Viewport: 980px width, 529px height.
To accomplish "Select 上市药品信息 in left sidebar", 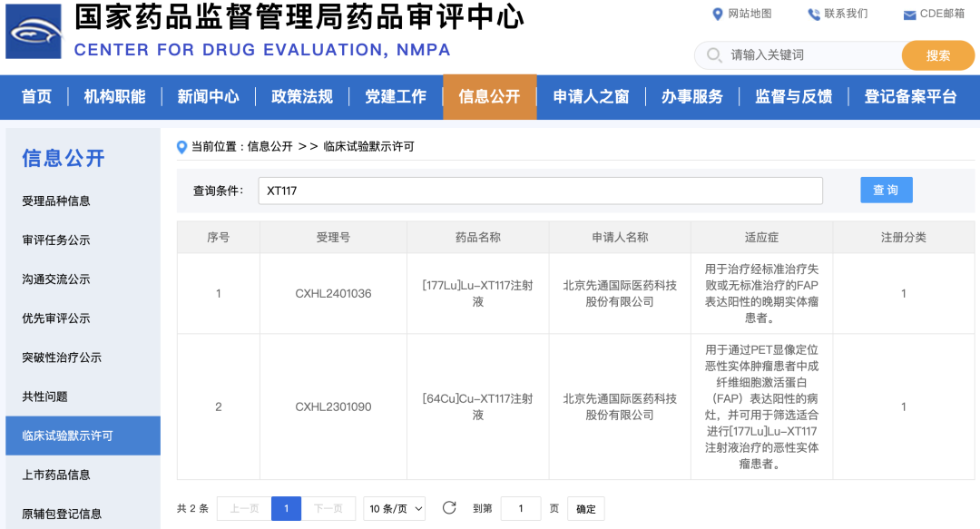I will [x=56, y=475].
